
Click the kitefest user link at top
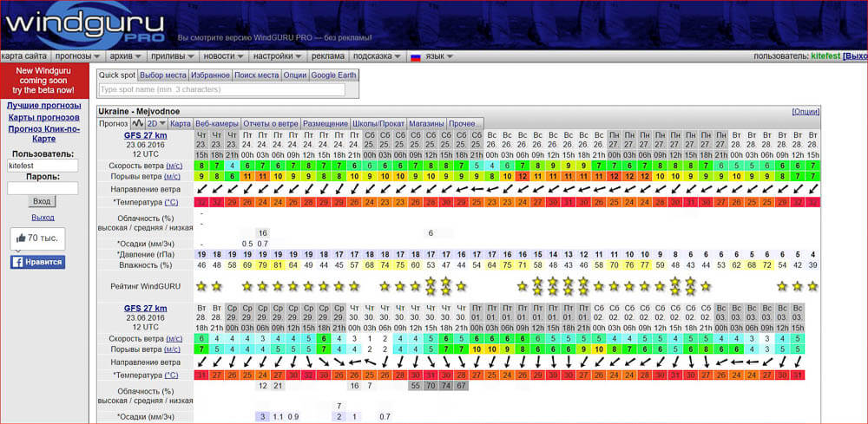[825, 56]
